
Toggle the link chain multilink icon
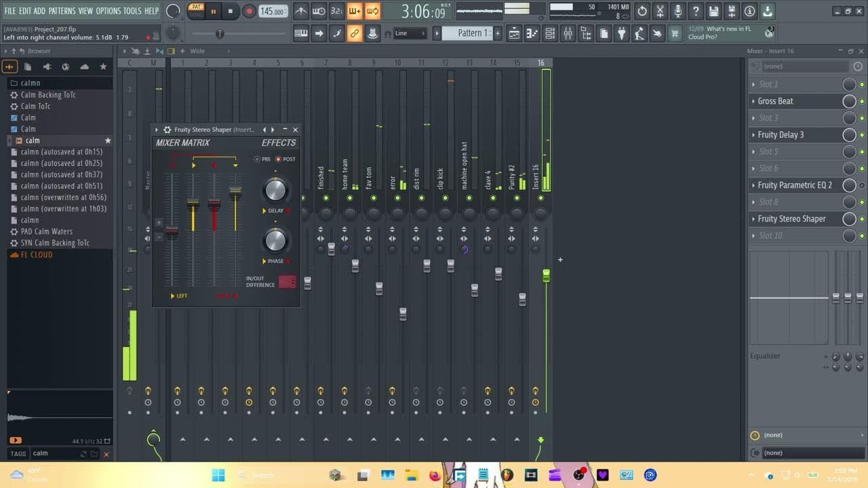(354, 33)
